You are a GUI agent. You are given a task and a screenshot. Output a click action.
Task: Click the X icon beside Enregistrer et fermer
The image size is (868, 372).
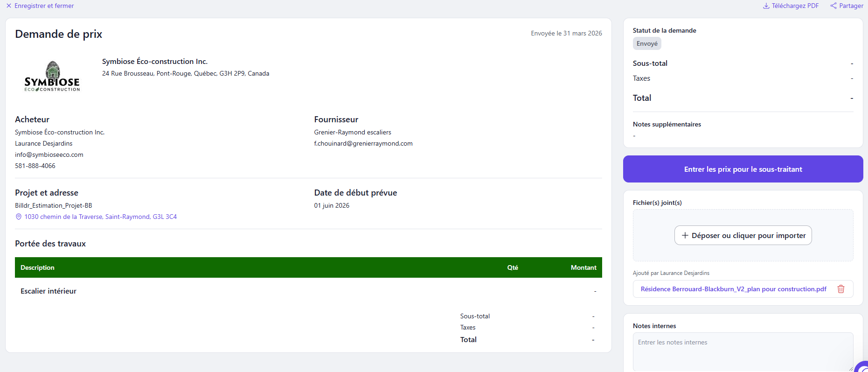click(x=9, y=6)
